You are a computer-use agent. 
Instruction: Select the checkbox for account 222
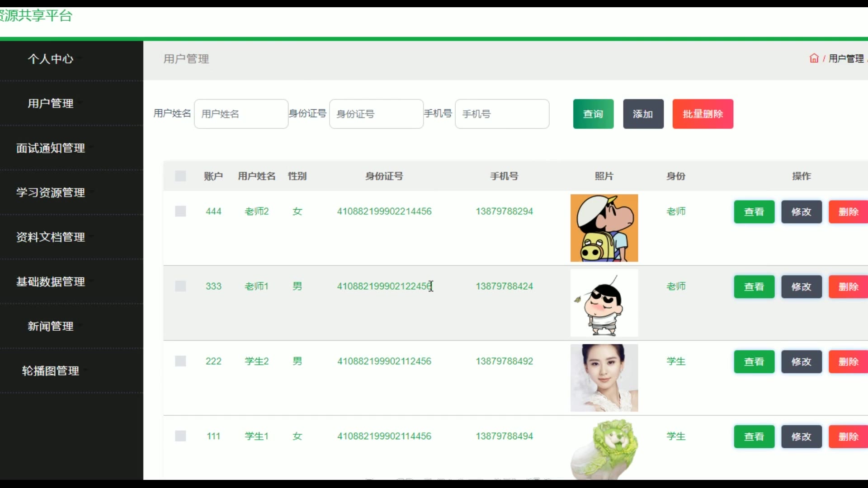(180, 361)
